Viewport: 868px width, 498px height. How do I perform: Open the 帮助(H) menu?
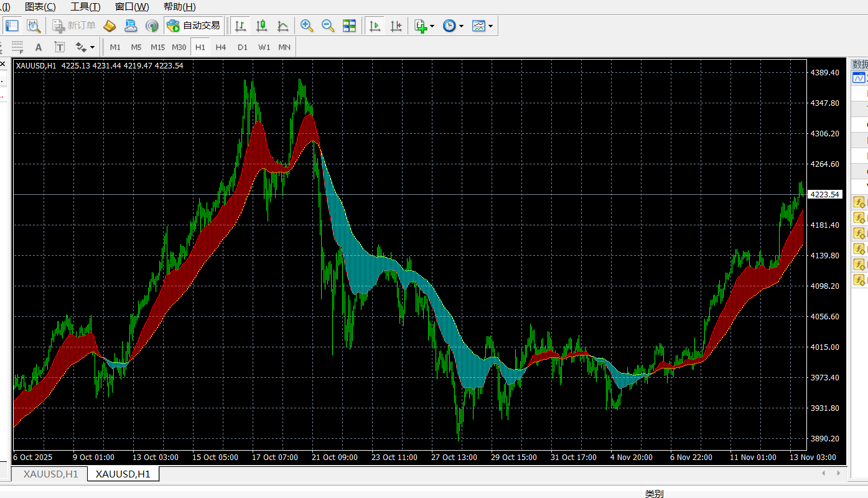[179, 7]
